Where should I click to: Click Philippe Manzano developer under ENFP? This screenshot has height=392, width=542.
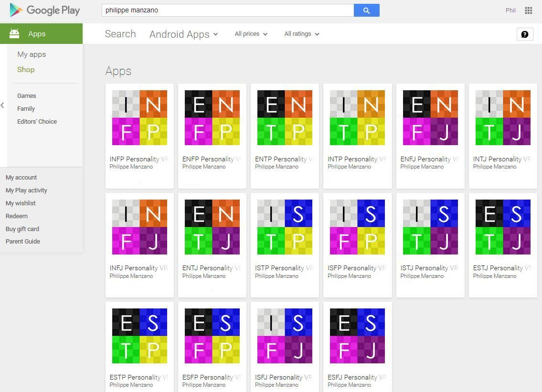click(x=204, y=167)
